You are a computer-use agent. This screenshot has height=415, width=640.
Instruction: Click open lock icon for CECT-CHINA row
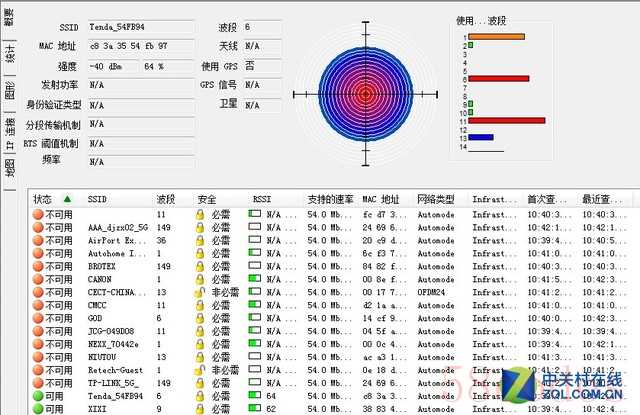[x=200, y=293]
